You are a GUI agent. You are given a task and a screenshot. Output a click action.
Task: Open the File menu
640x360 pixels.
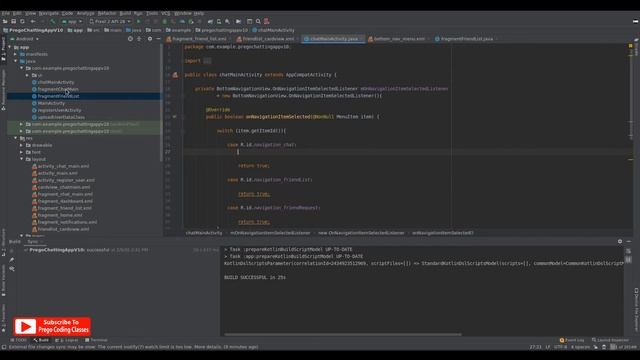coord(5,13)
